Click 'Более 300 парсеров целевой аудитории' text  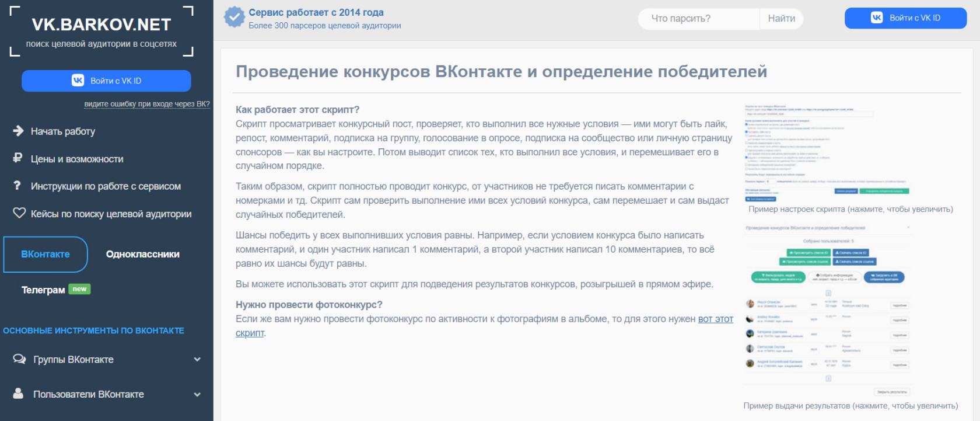pyautogui.click(x=325, y=26)
